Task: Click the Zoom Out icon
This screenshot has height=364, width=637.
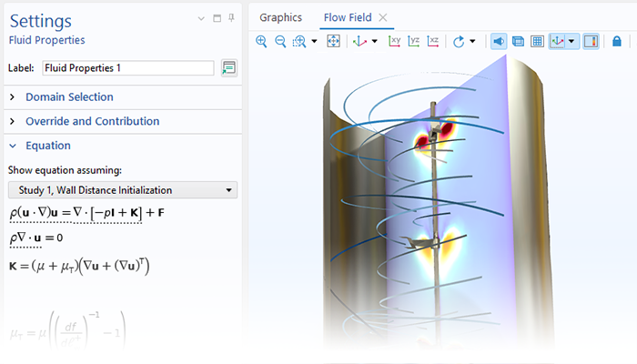Action: pos(280,41)
